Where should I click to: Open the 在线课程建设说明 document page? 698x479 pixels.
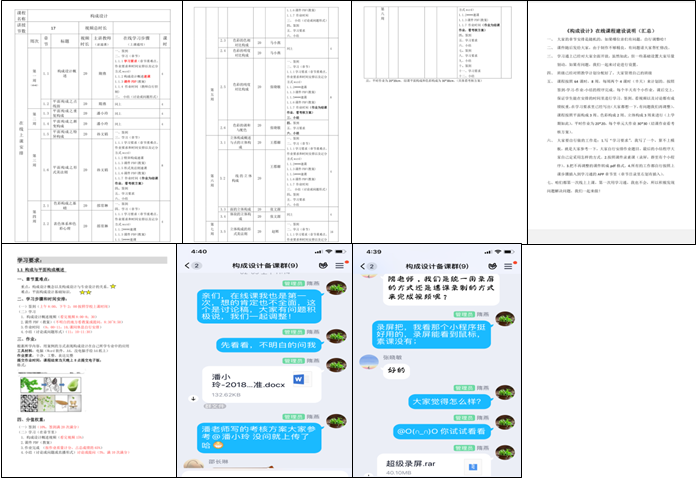pos(612,120)
